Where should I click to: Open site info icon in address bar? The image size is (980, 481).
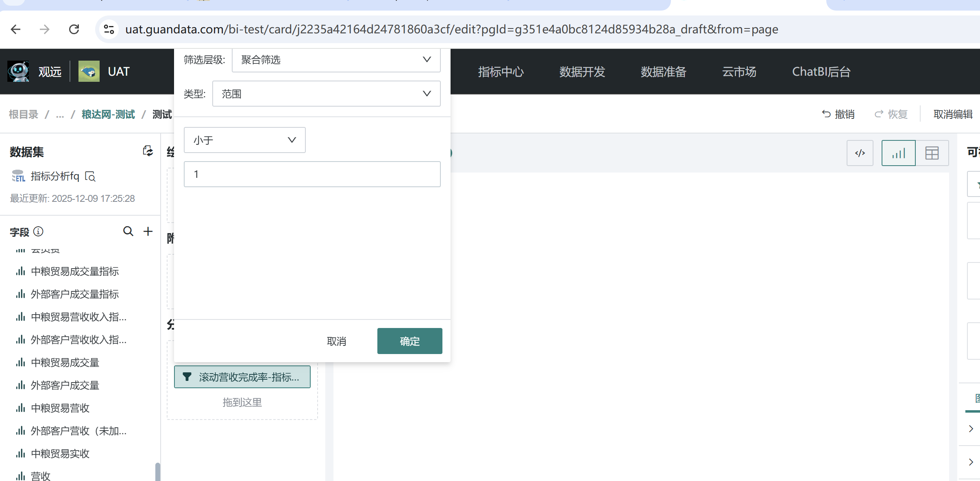point(109,29)
